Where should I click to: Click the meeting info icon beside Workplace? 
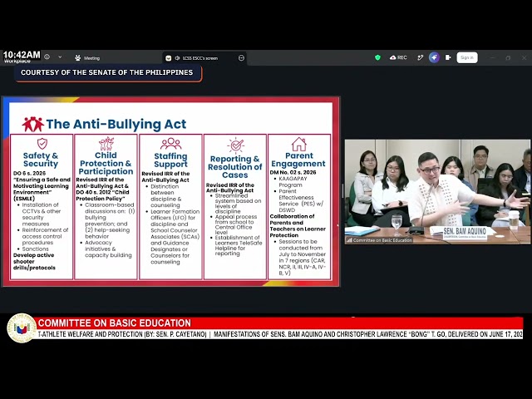click(x=47, y=57)
